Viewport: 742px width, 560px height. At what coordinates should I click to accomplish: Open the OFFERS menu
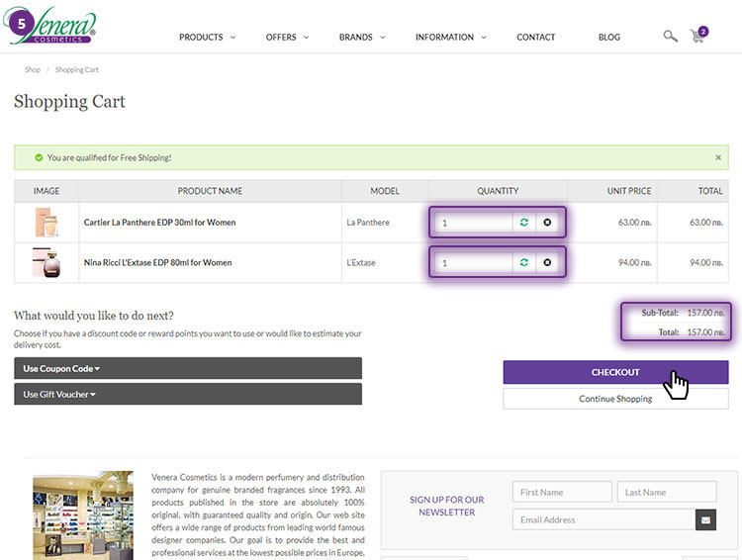[281, 37]
